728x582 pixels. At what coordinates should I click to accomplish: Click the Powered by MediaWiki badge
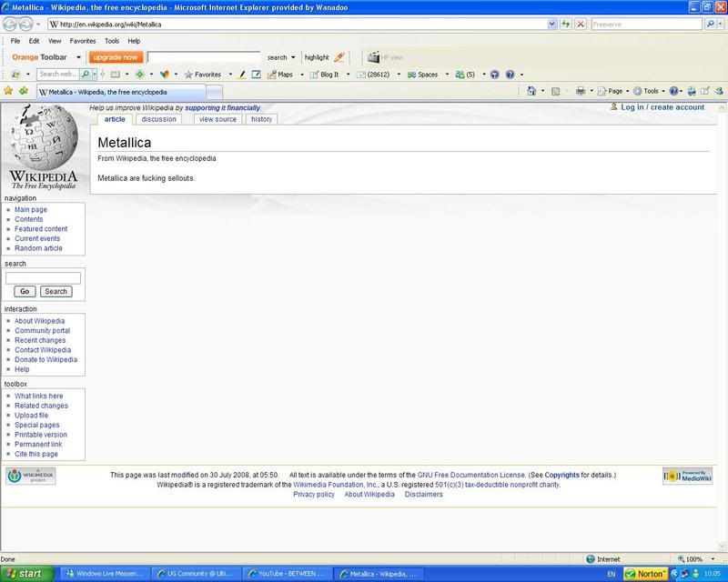pos(688,476)
